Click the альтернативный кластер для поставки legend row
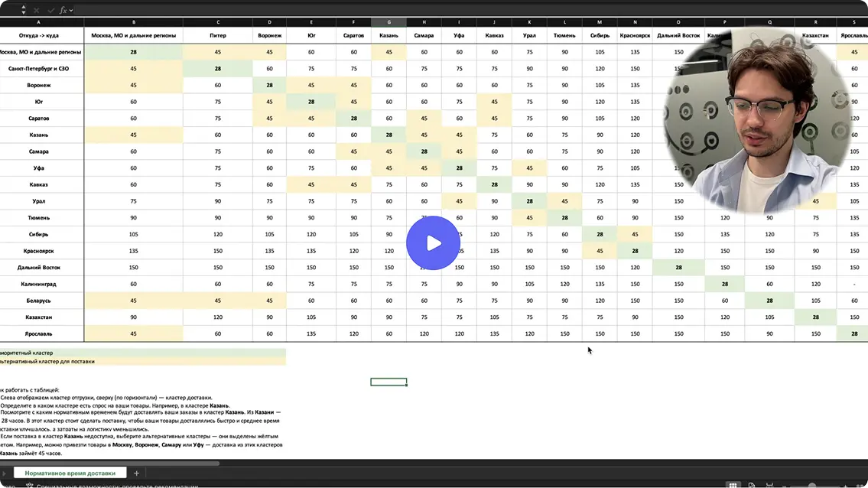 [x=143, y=361]
